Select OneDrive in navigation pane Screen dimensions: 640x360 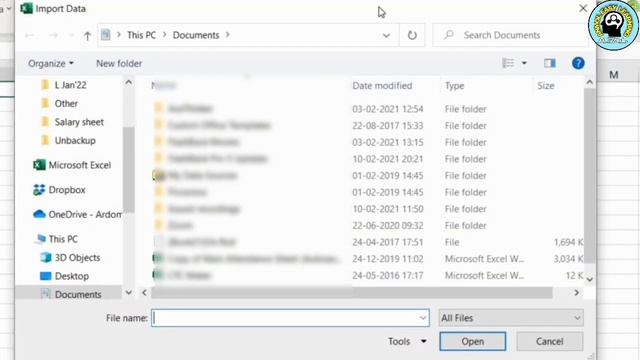tap(85, 214)
